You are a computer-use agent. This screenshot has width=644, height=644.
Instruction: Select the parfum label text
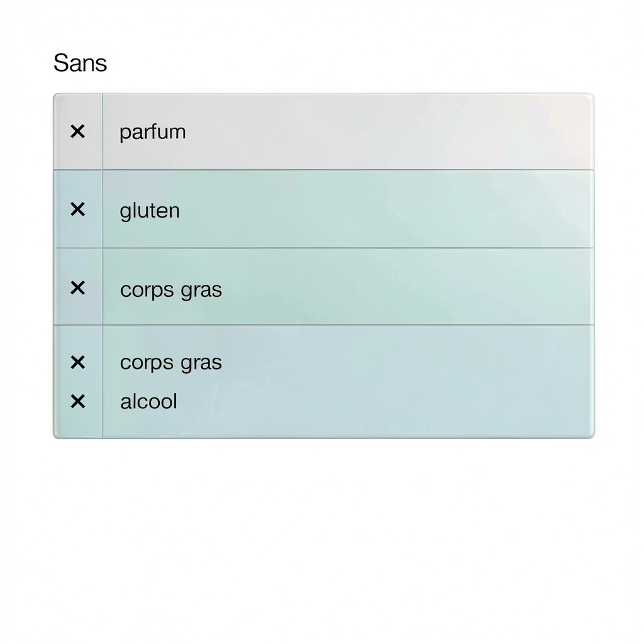point(152,132)
